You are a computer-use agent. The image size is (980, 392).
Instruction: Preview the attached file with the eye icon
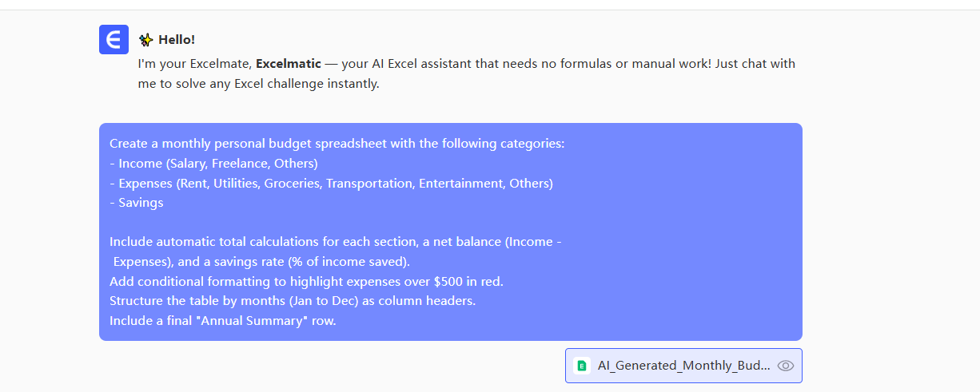pyautogui.click(x=786, y=366)
